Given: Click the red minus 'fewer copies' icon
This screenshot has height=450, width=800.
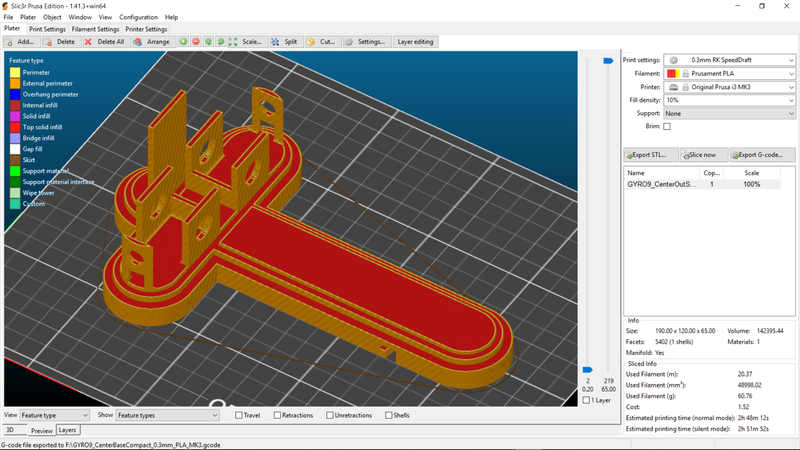Looking at the screenshot, I should (195, 42).
